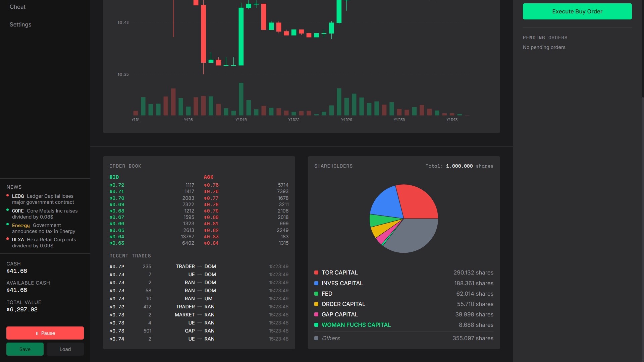
Task: Click the MARKET to RAN recent trade row
Action: (x=199, y=315)
